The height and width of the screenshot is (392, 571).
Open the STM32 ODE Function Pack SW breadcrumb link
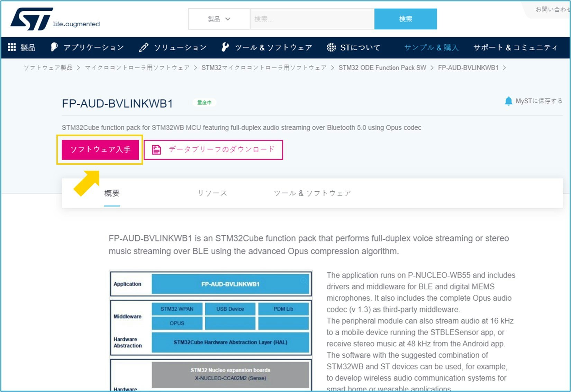click(x=383, y=67)
